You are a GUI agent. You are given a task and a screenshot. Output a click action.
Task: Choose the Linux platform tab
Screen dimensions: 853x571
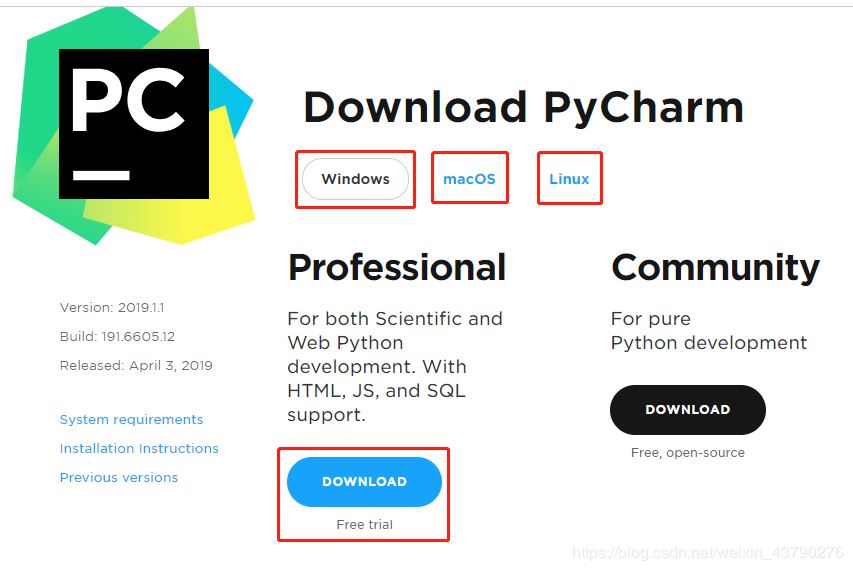[x=569, y=179]
